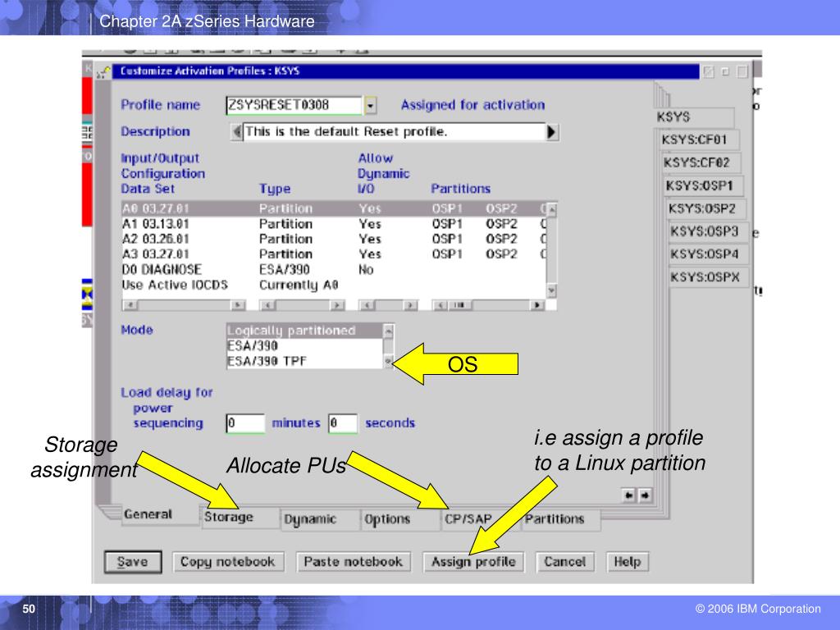Click IOCDS list scroll down arrow
Viewport: 840px width, 630px height.
coord(552,290)
